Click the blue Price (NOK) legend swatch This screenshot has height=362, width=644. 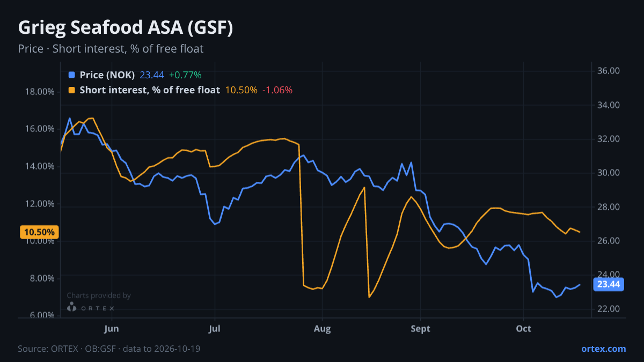pos(72,75)
